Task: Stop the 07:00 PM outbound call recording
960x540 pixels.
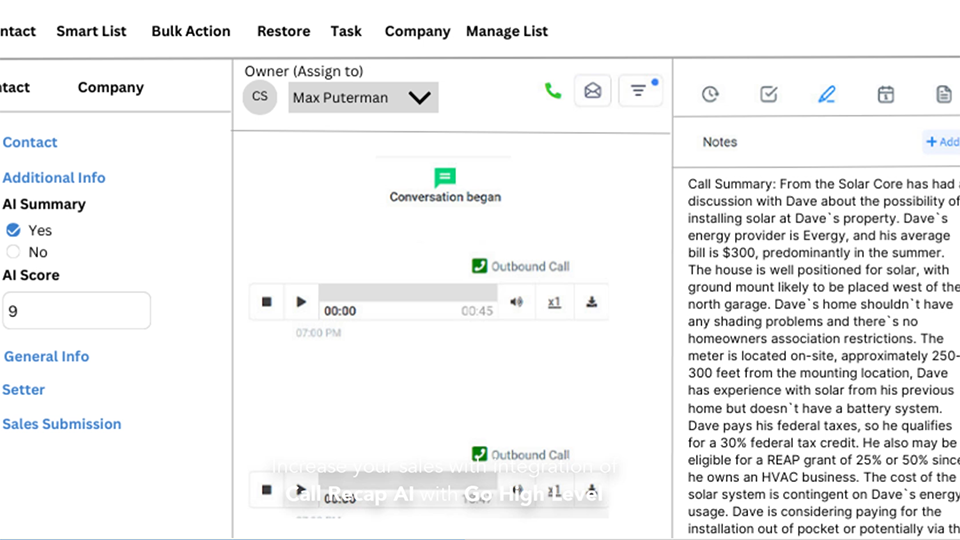Action: (x=266, y=302)
